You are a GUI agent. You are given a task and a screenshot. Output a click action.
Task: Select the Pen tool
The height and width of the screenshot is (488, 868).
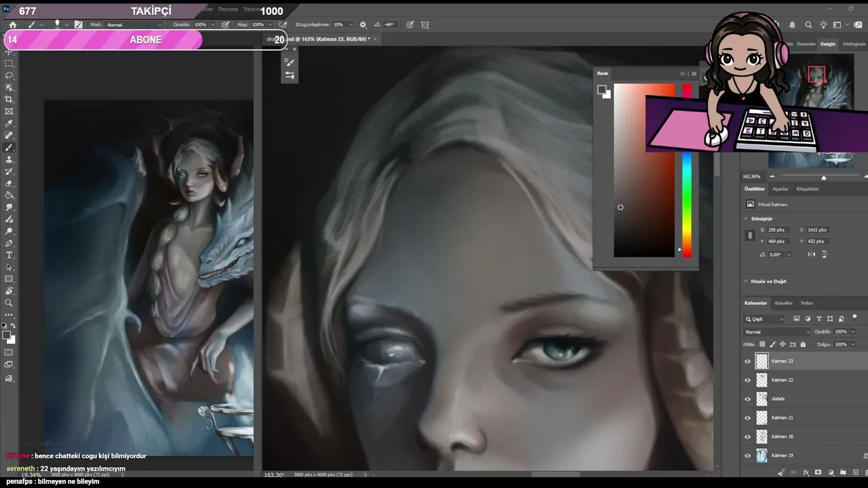(9, 243)
